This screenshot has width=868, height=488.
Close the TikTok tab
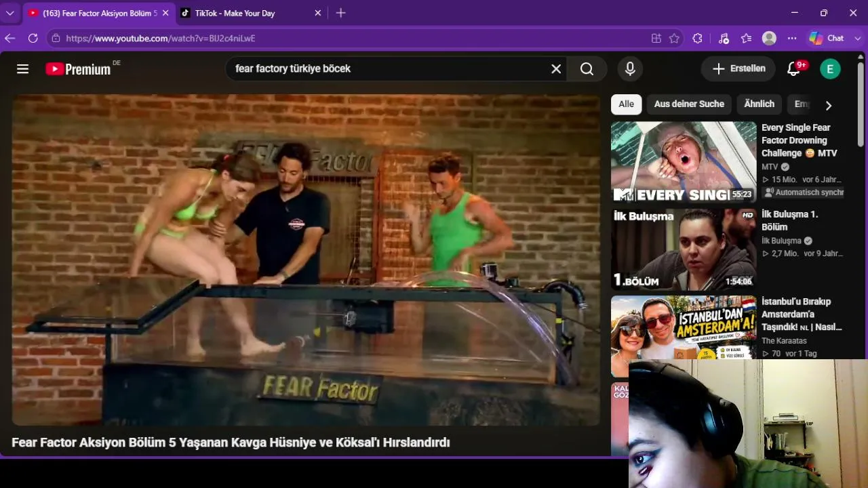[x=317, y=13]
